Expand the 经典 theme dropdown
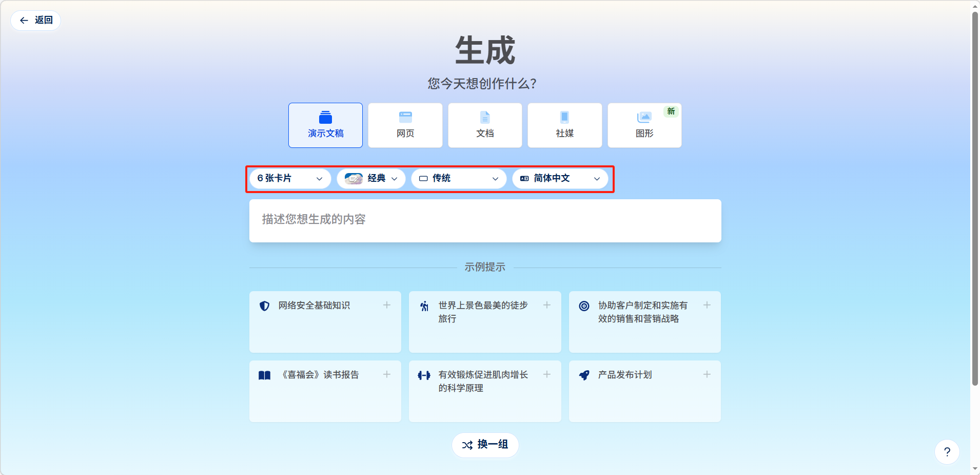The height and width of the screenshot is (475, 980). tap(371, 178)
